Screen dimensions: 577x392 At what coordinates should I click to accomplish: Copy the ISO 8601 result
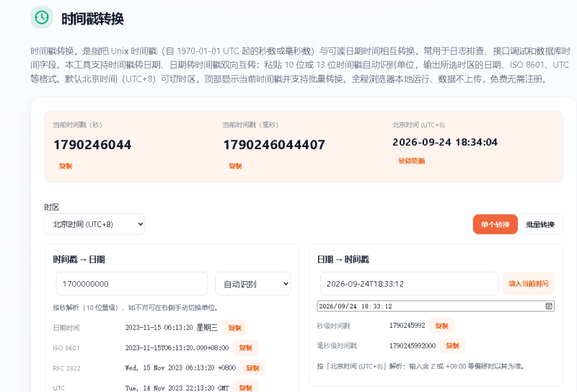click(x=245, y=347)
